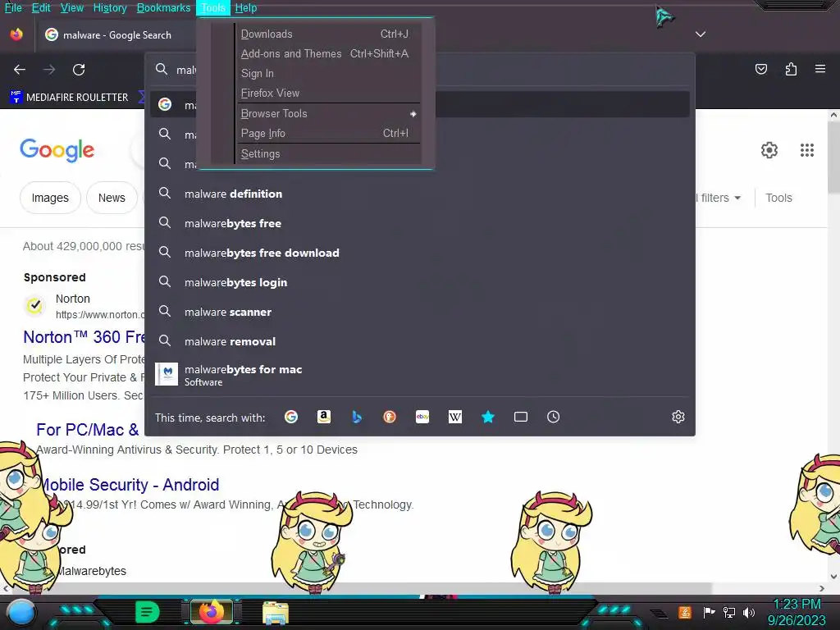Select suggestion malware scanner
Image resolution: width=840 pixels, height=630 pixels.
pyautogui.click(x=420, y=311)
